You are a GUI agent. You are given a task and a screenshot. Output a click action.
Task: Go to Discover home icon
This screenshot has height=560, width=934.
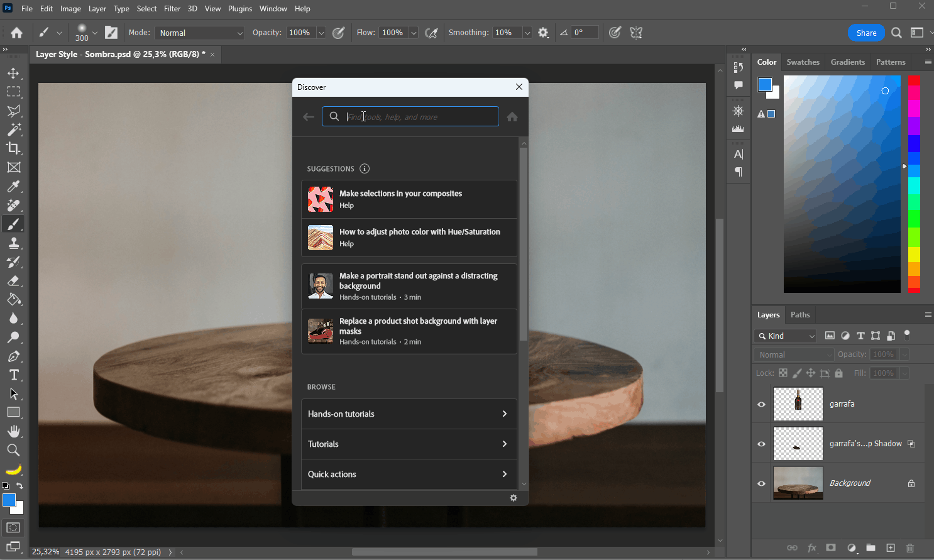click(512, 117)
